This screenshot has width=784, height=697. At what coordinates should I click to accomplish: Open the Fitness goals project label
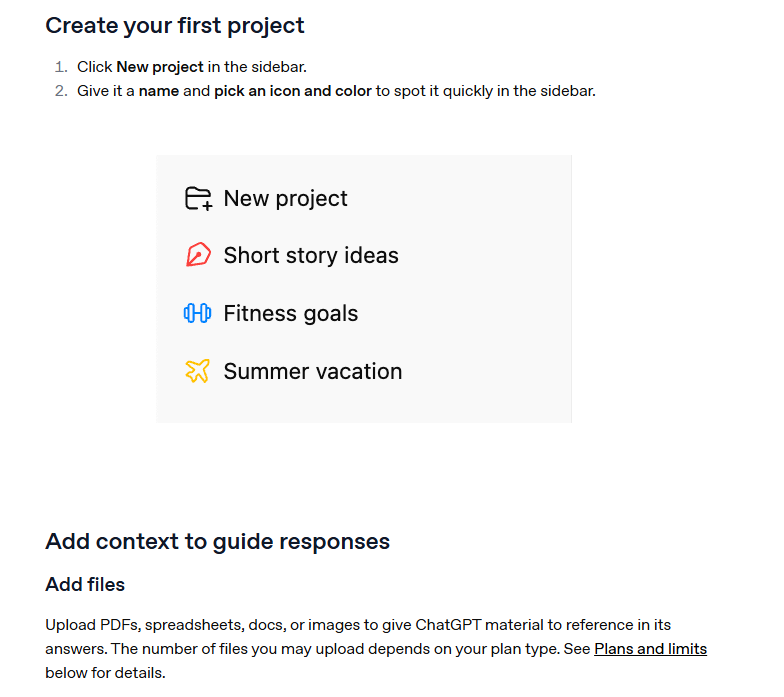pyautogui.click(x=290, y=314)
